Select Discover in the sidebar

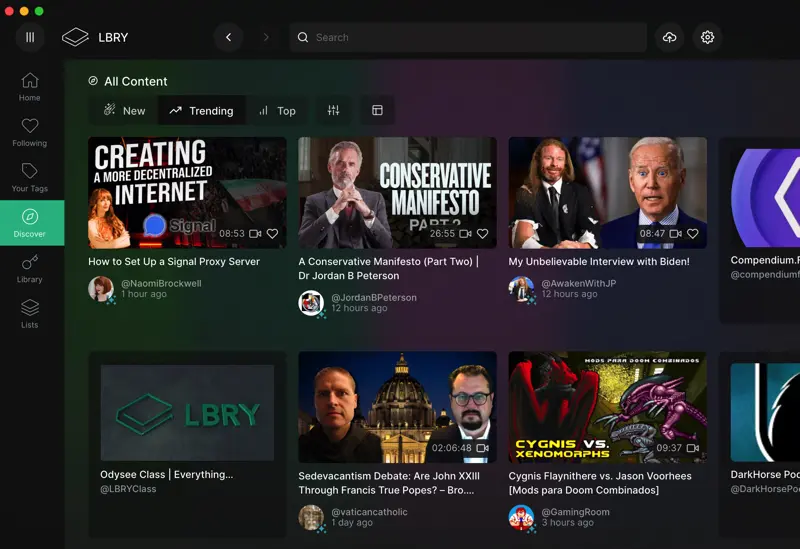pos(30,223)
